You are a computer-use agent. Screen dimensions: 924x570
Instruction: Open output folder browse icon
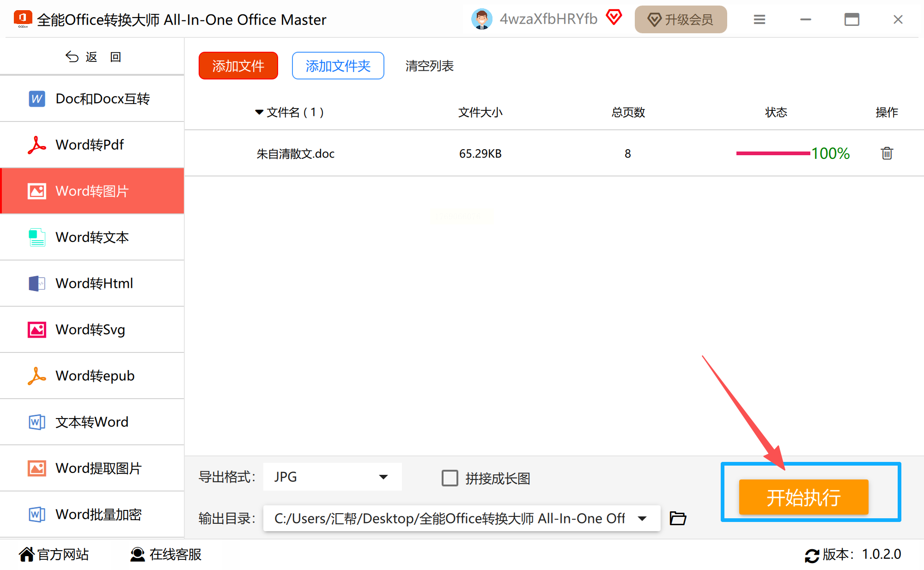(678, 518)
